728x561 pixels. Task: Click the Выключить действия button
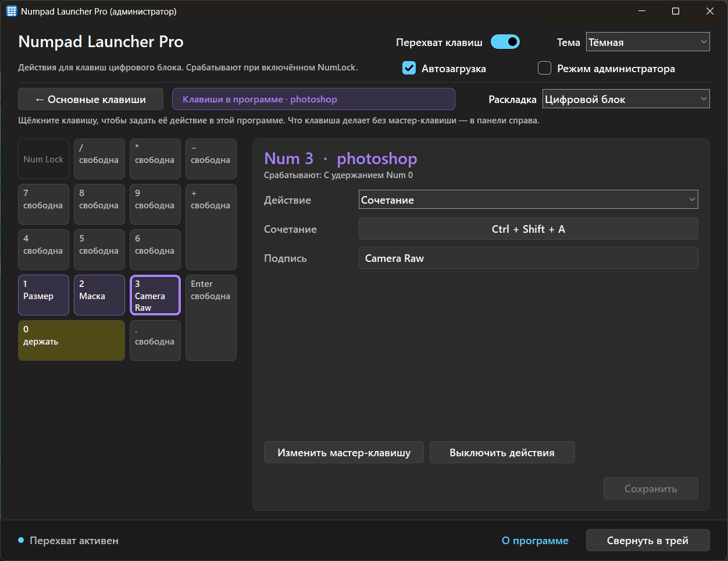coord(502,452)
